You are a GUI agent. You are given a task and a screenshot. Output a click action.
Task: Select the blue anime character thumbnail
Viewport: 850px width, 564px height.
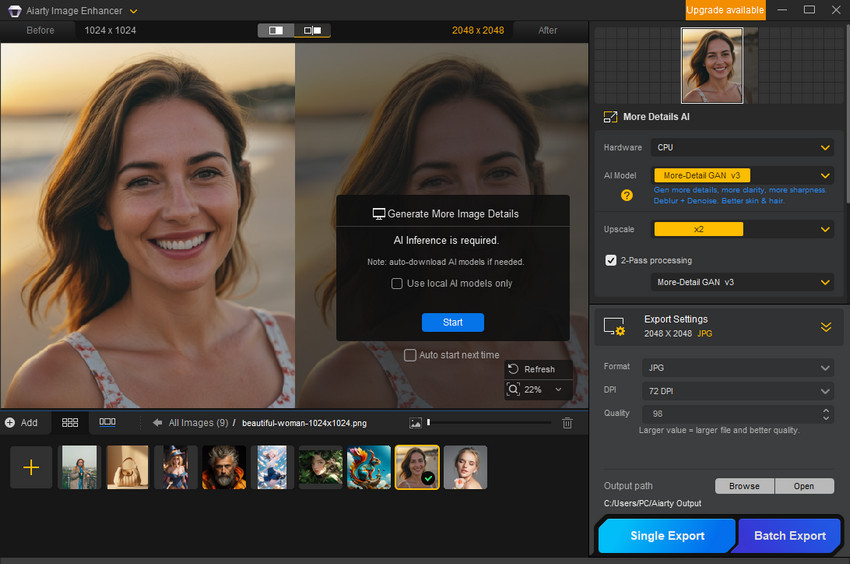(272, 467)
